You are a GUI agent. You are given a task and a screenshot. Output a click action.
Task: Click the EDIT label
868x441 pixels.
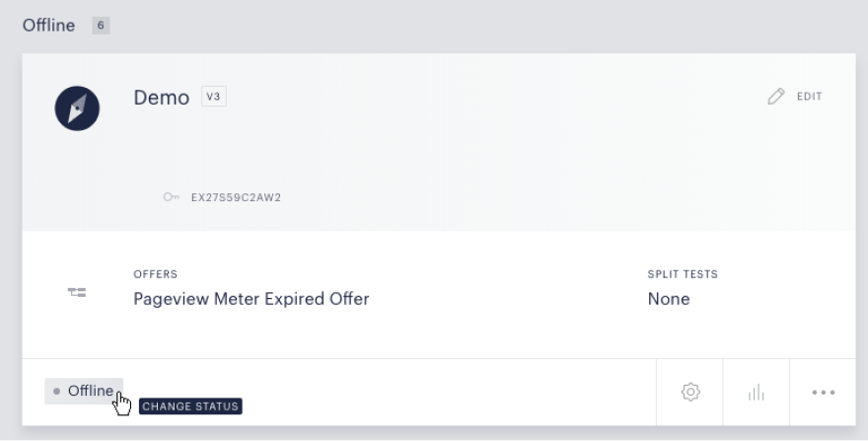[810, 97]
